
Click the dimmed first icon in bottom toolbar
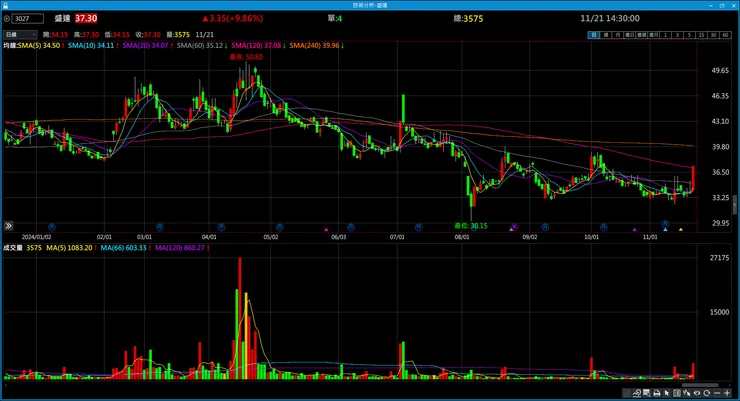(x=626, y=393)
